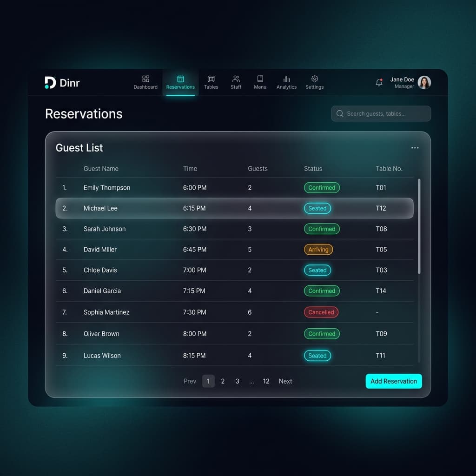The height and width of the screenshot is (476, 476).
Task: Open the Dashboard grid icon
Action: 145,79
